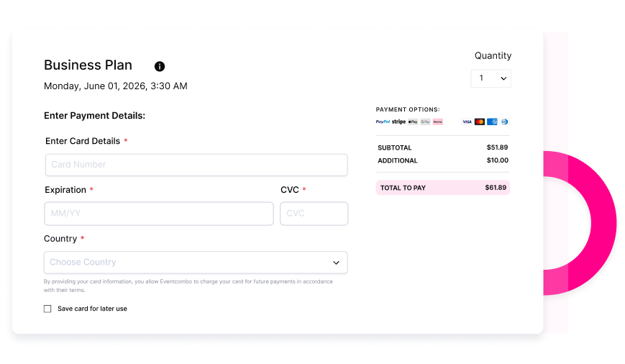Viewport: 625px width, 364px height.
Task: Open the Quantity dropdown
Action: point(491,78)
